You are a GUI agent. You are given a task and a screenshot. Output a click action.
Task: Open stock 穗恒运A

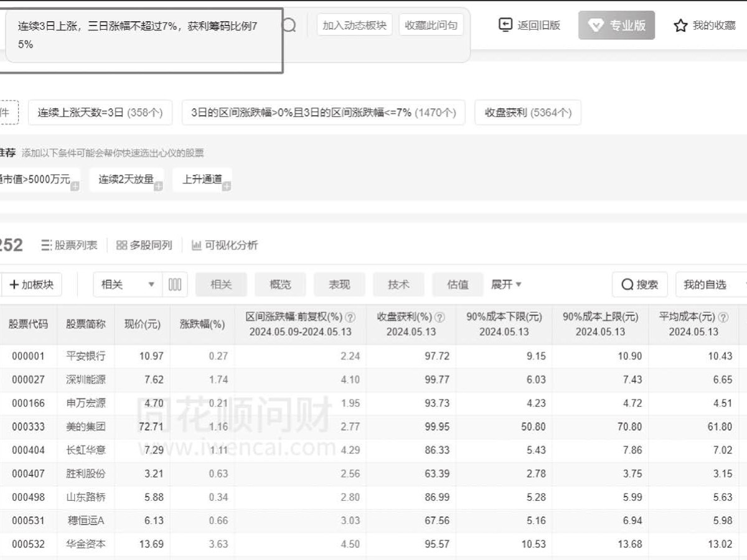86,520
